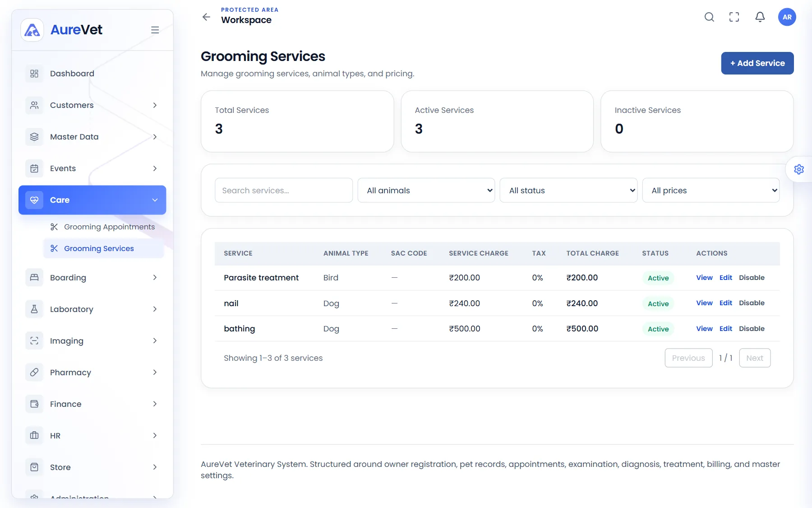Open the settings gear panel
The image size is (812, 508).
pos(799,169)
